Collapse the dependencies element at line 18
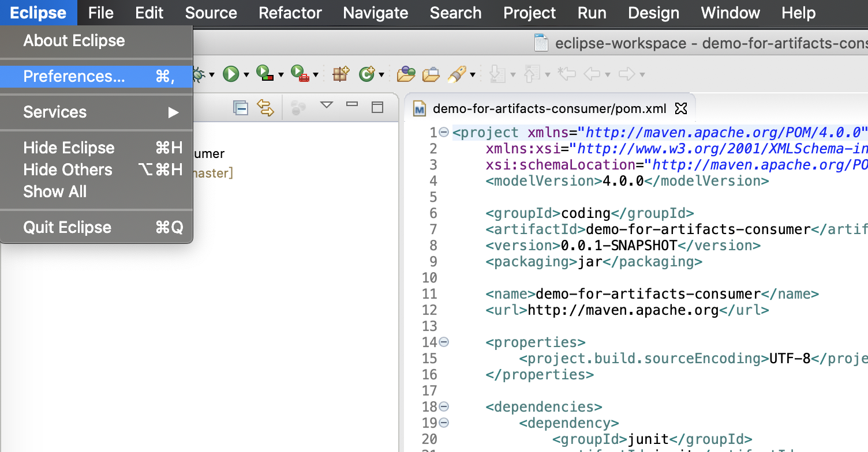868x452 pixels. click(x=444, y=406)
